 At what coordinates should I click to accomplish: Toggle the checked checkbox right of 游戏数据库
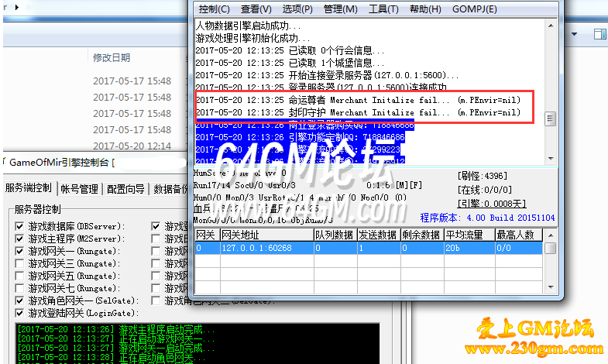pyautogui.click(x=156, y=226)
